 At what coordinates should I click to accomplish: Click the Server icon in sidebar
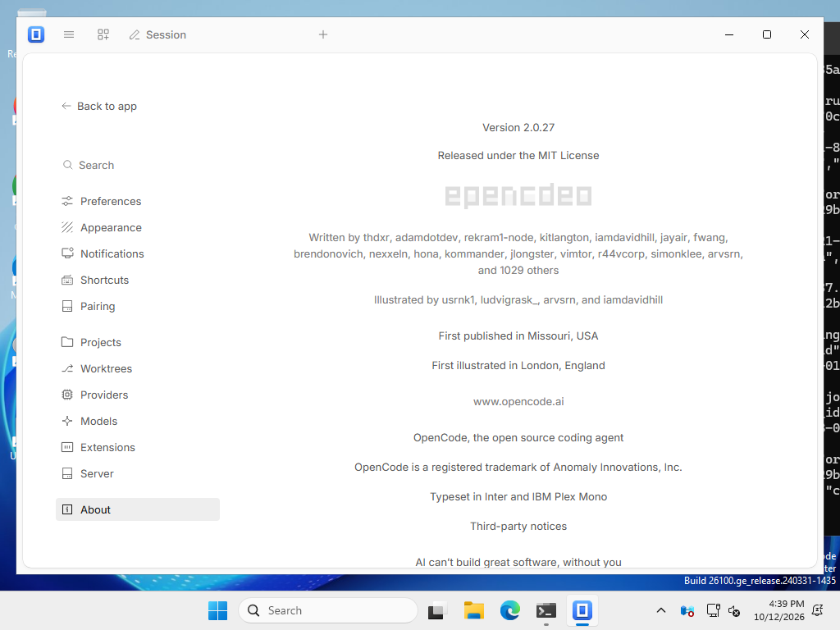click(67, 473)
